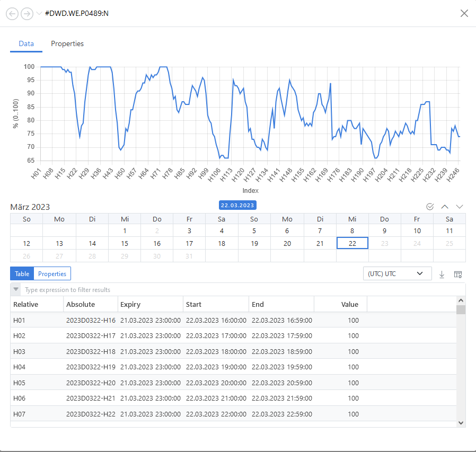Select March 21 in the calendar

pos(320,244)
